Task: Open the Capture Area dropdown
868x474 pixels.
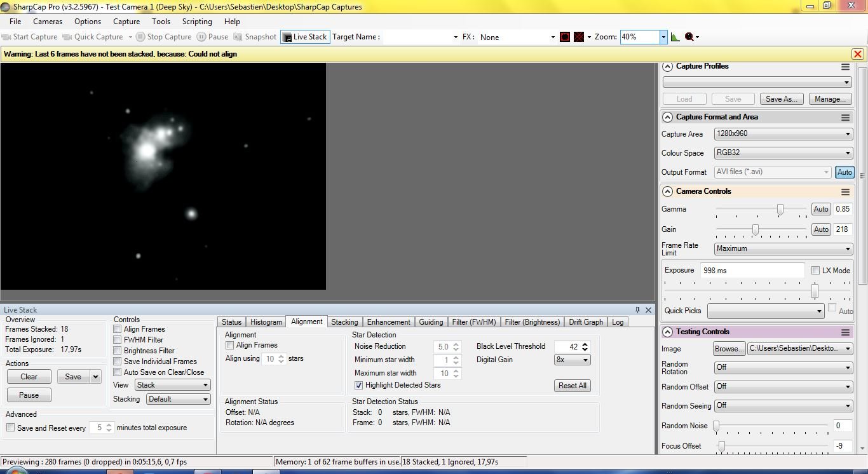Action: (783, 134)
